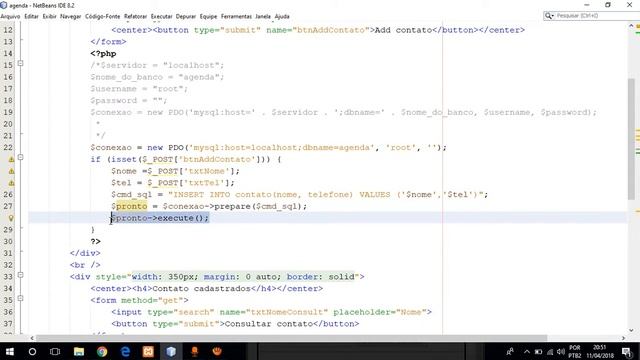Open the orange person taskbar app icon
640x360 pixels.
tap(194, 351)
